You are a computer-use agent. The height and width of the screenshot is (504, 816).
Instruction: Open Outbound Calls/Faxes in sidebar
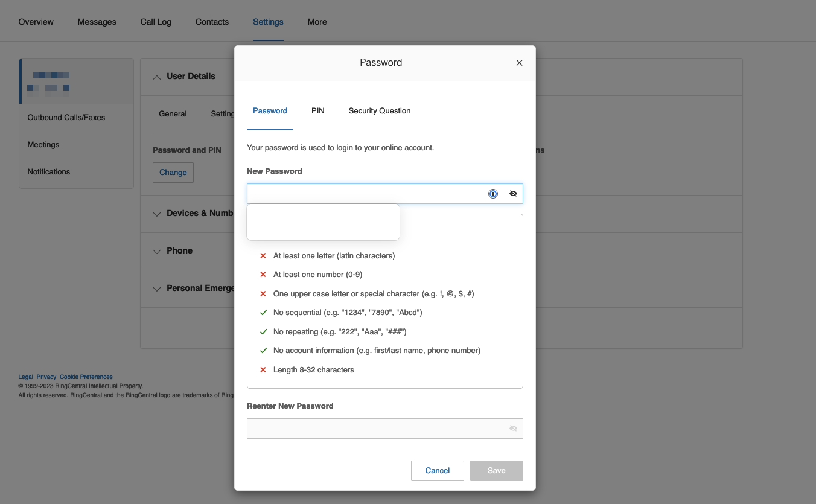(x=66, y=118)
